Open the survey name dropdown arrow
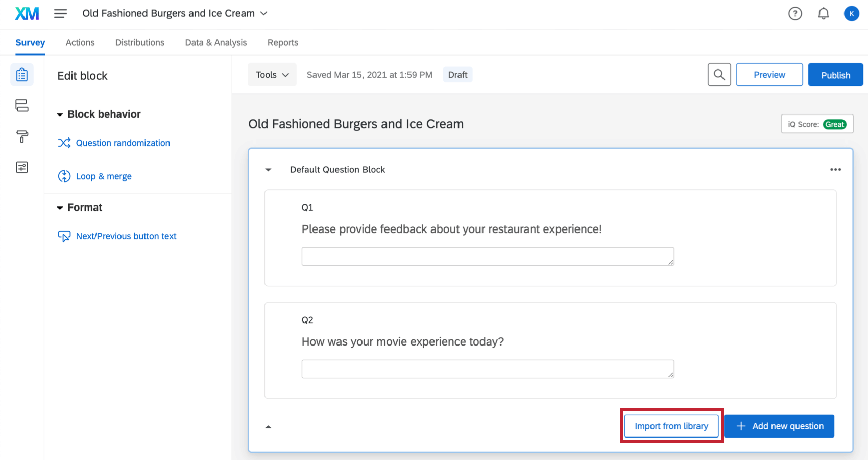This screenshot has height=460, width=868. coord(264,14)
